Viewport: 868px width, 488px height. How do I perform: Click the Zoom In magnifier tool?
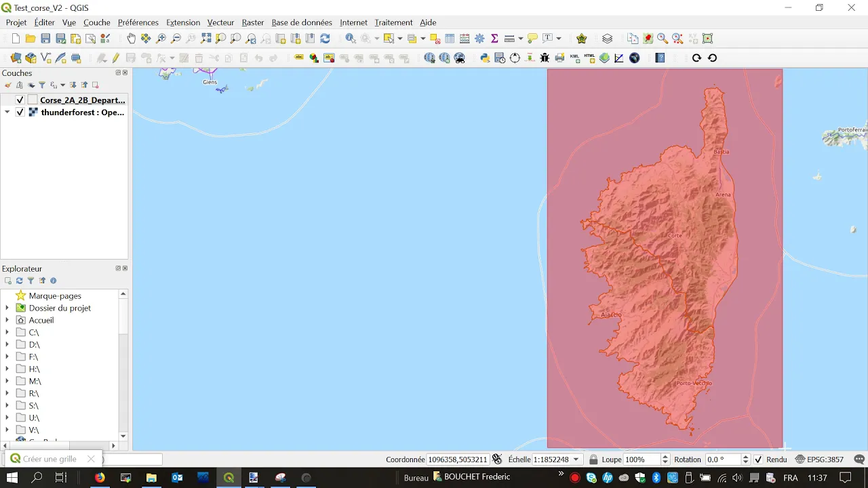161,39
